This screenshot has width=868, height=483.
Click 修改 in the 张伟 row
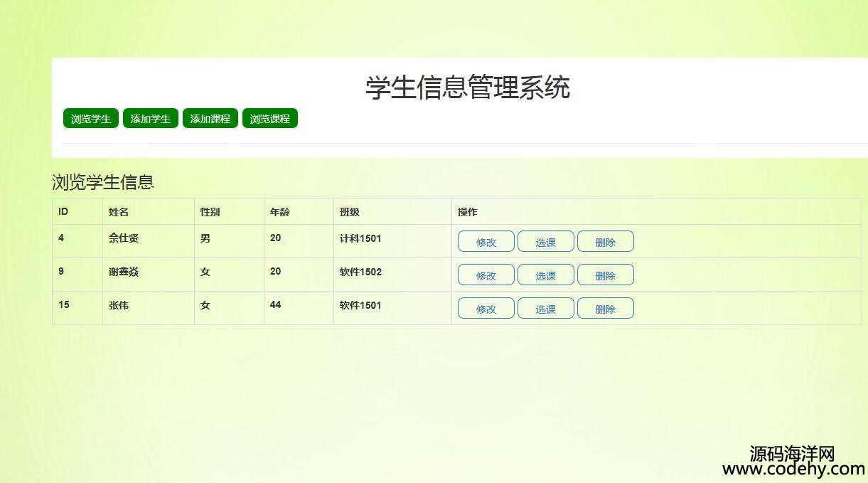[x=486, y=309]
